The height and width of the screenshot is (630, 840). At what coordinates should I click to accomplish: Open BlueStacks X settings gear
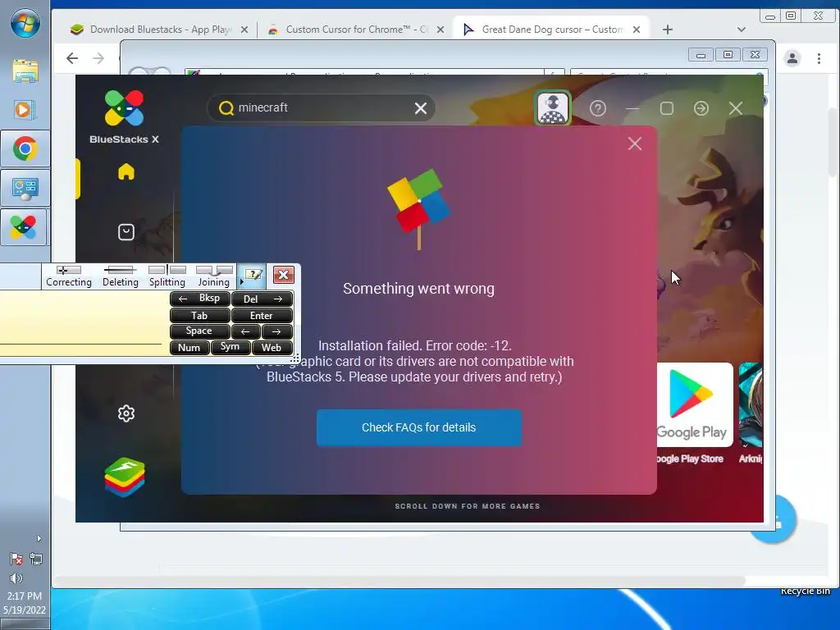126,413
